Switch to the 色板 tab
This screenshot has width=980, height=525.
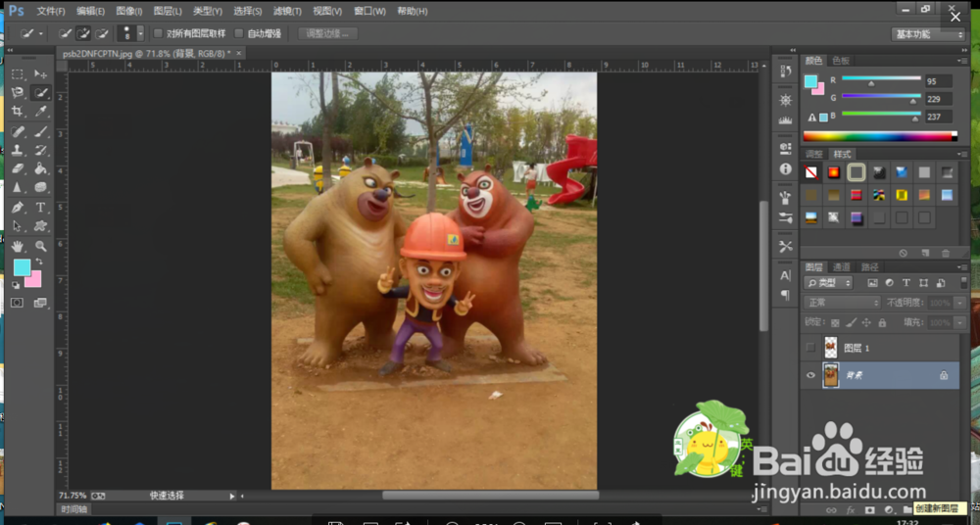point(841,61)
